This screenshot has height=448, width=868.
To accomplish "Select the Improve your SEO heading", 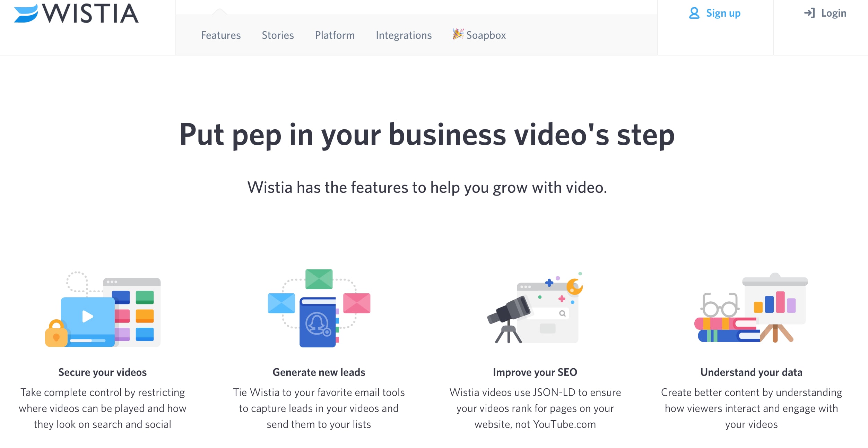I will [x=535, y=372].
